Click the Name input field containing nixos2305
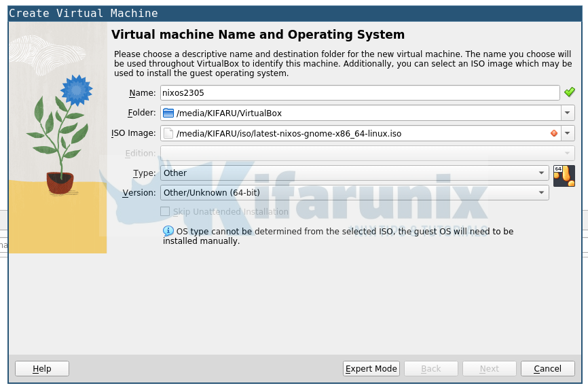 [360, 92]
